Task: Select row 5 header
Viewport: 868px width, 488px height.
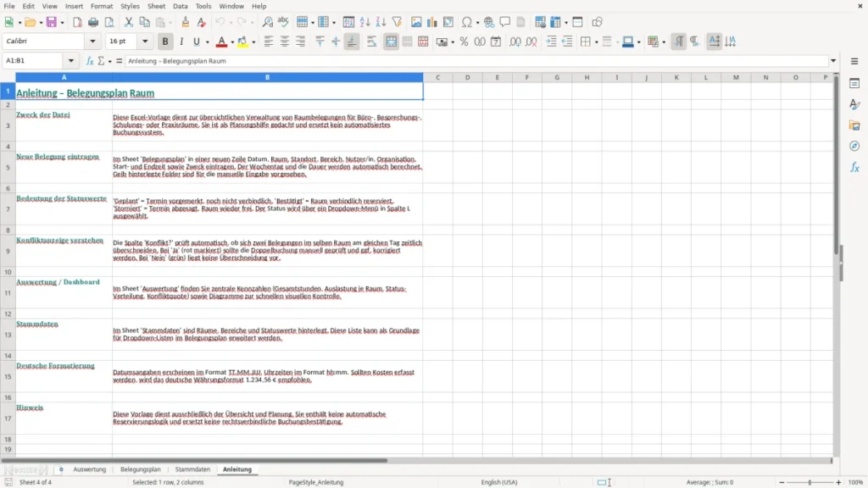Action: (x=8, y=167)
